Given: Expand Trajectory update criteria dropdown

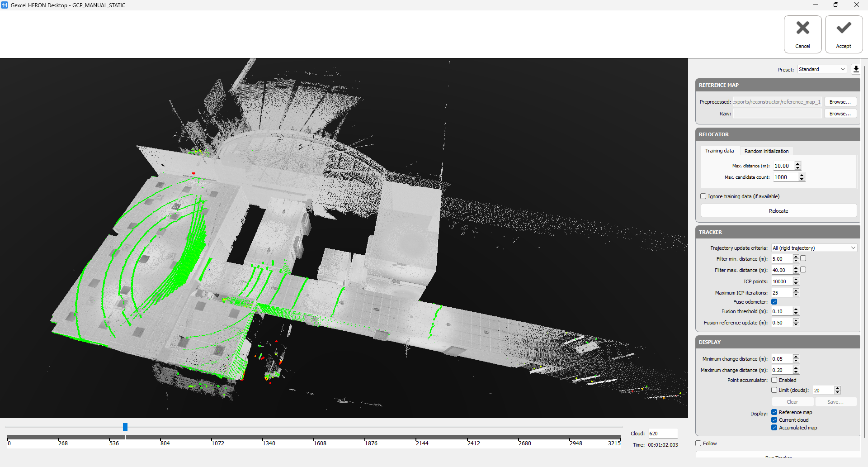Looking at the screenshot, I should pyautogui.click(x=814, y=248).
